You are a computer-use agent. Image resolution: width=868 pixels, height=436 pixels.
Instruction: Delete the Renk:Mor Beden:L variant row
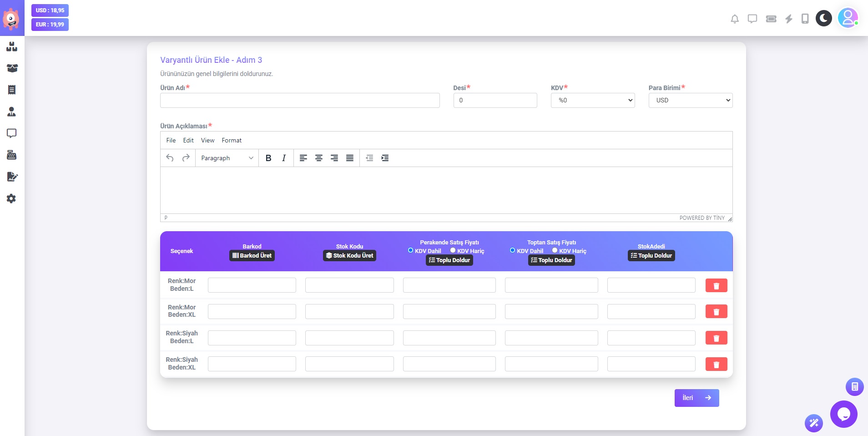click(x=716, y=285)
